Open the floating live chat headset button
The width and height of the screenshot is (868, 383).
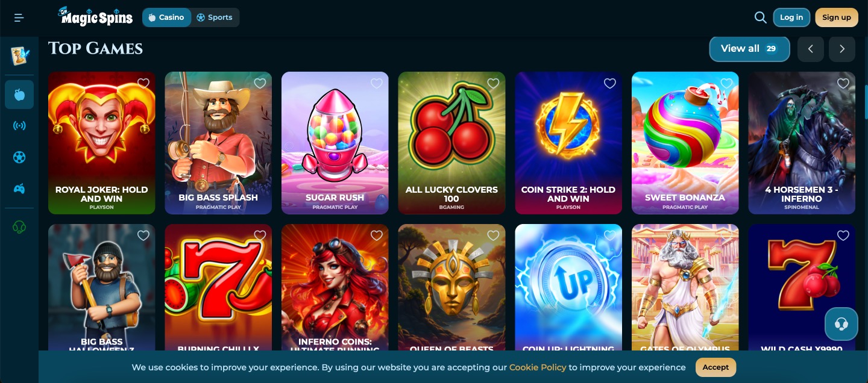tap(841, 324)
